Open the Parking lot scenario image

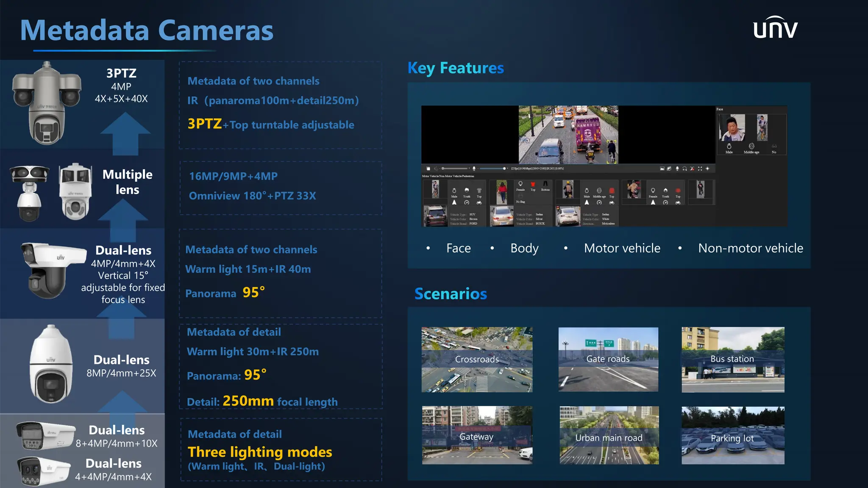(x=732, y=435)
